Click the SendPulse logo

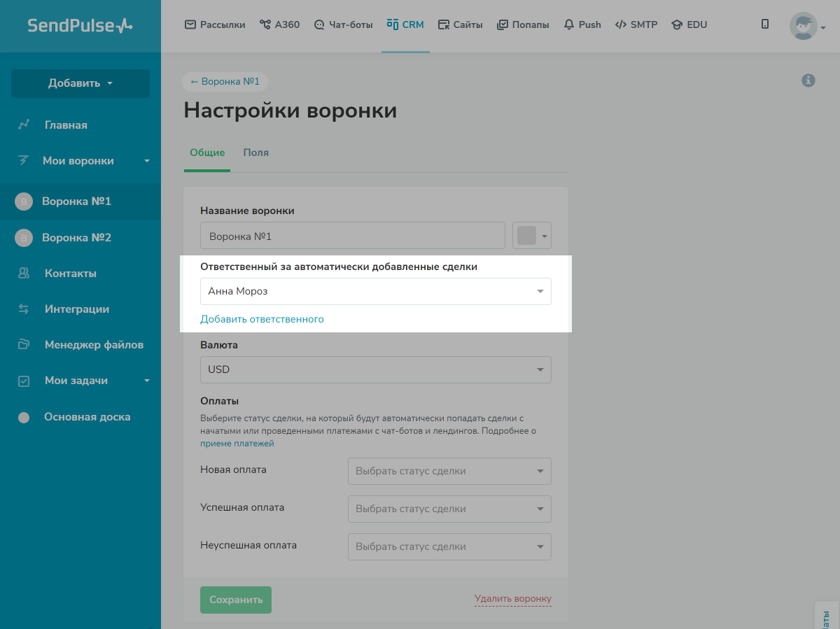click(80, 26)
